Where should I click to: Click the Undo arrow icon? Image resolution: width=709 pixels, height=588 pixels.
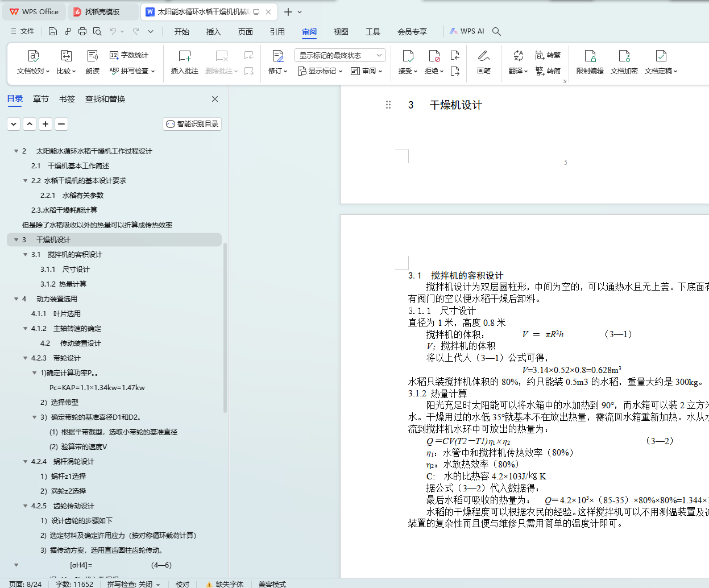[x=113, y=31]
